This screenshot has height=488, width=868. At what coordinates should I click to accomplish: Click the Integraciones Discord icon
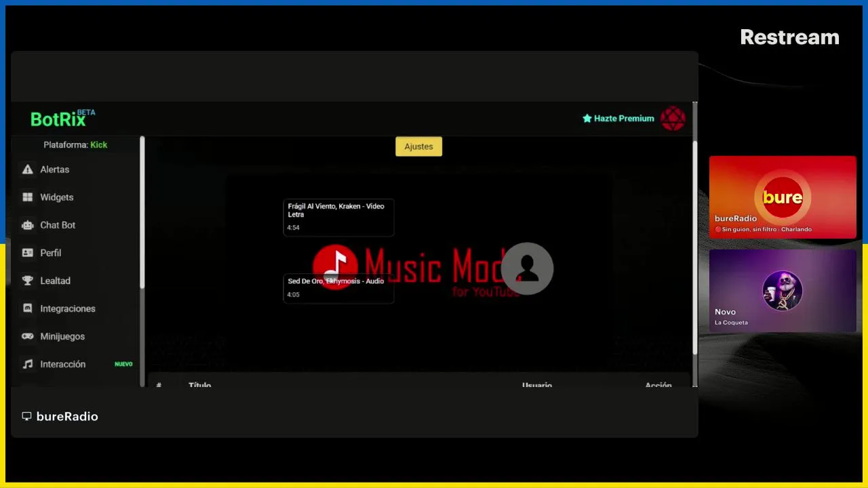click(x=27, y=308)
